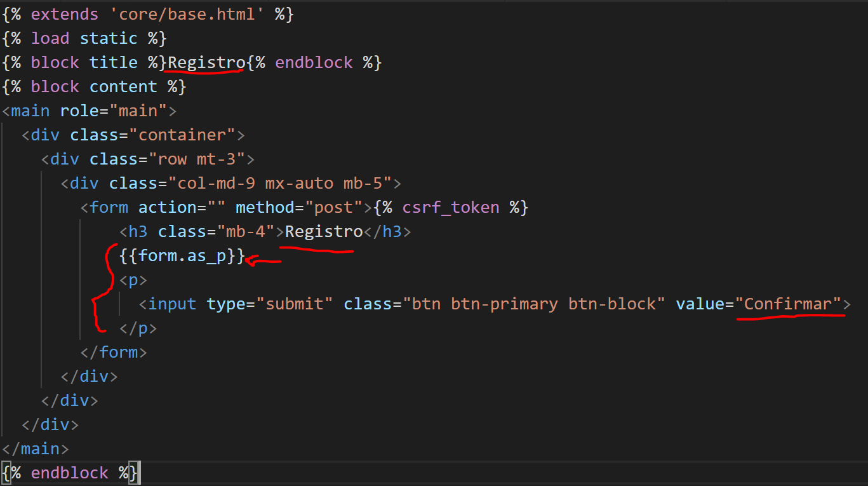Click the "btn btn-primary btn-block" class value
This screenshot has height=486, width=868.
534,304
